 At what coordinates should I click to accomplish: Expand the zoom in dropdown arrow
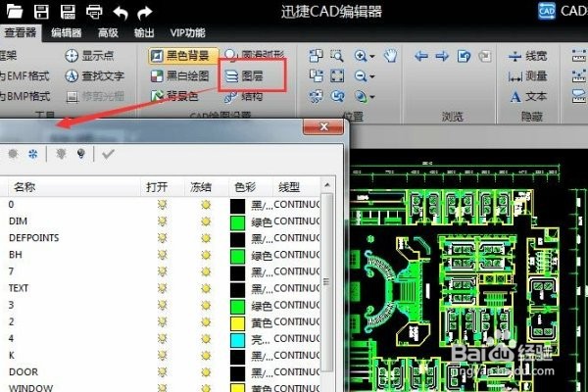tap(372, 56)
